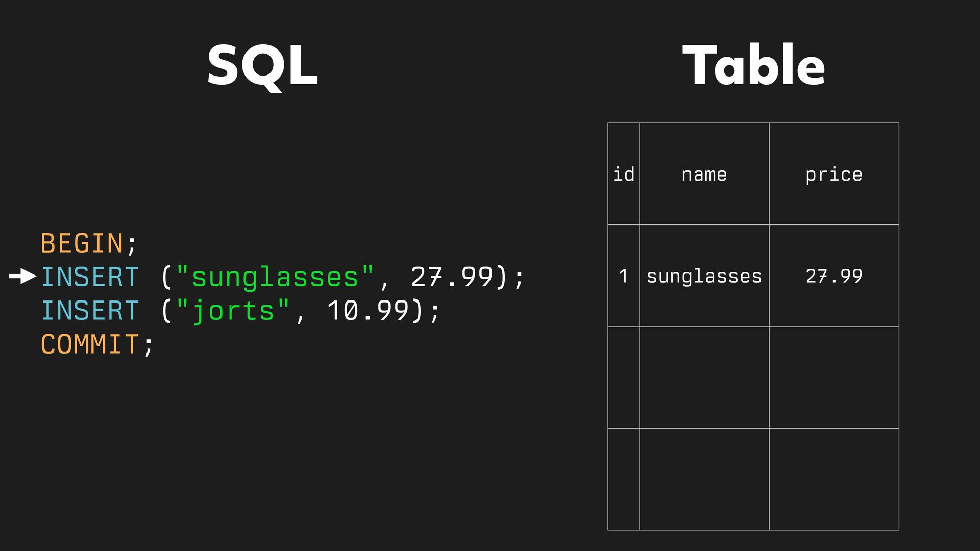Screen dimensions: 980x551
Task: Select the price column header
Action: coord(834,174)
